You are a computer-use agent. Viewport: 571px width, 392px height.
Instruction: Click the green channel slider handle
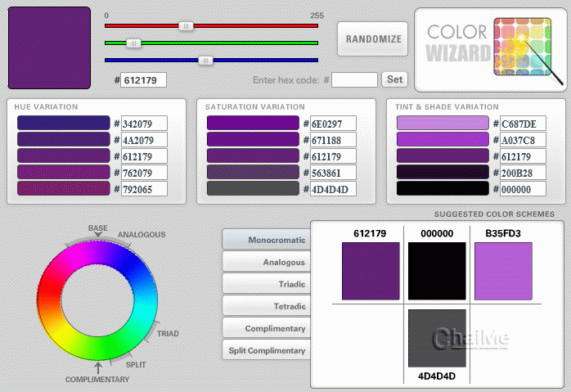point(133,43)
